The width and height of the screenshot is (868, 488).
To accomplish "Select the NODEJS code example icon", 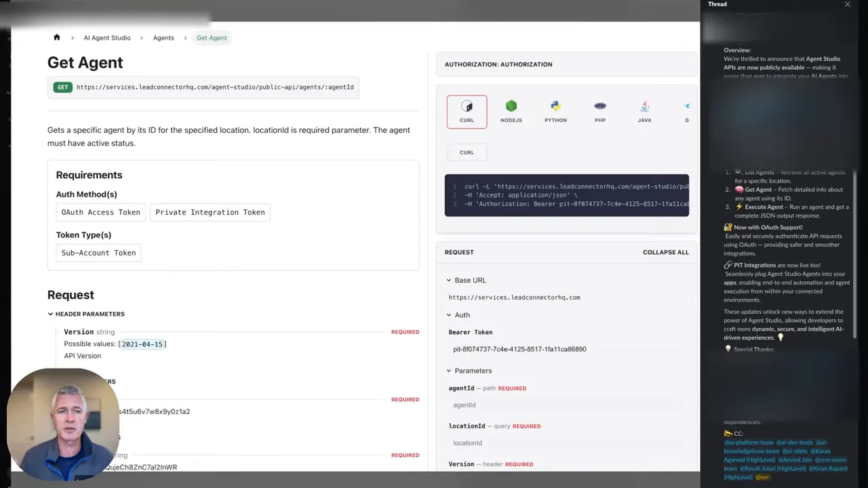I will (511, 110).
